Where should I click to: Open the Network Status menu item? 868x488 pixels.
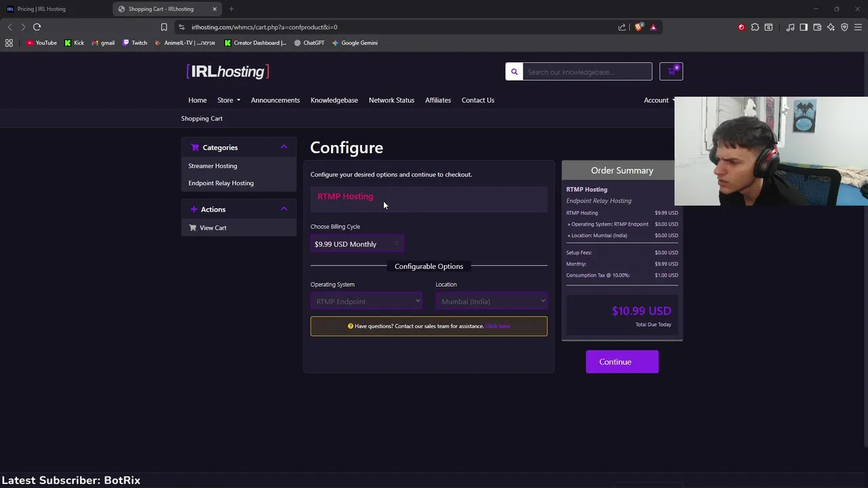point(391,100)
